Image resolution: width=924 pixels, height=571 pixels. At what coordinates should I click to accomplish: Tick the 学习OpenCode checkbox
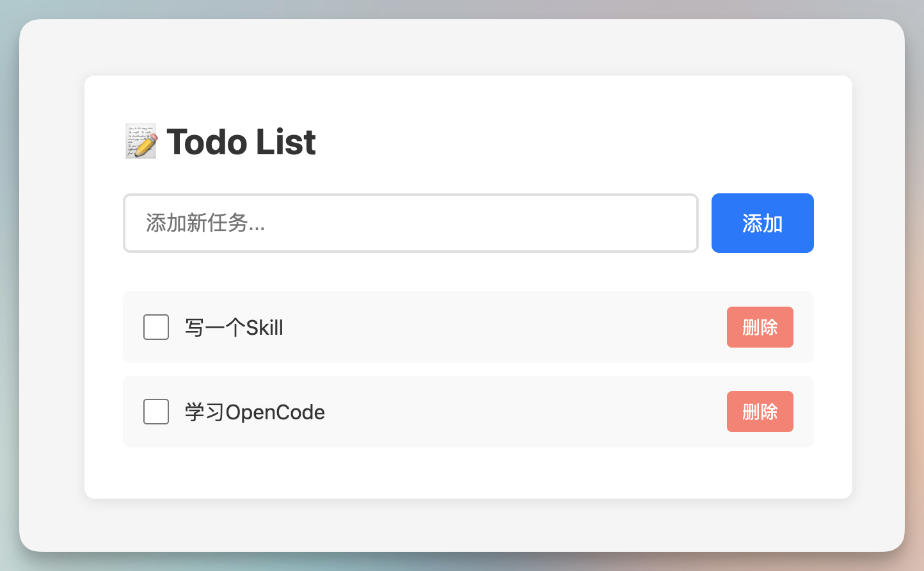tap(156, 412)
